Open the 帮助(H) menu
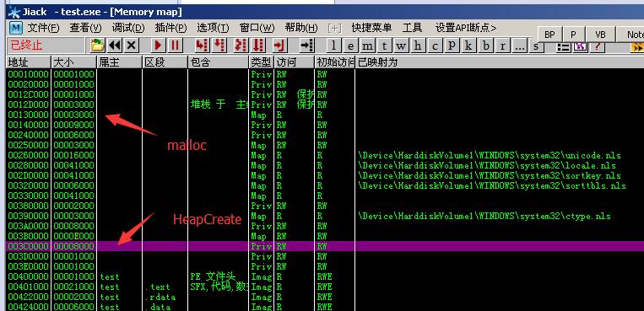 click(301, 28)
